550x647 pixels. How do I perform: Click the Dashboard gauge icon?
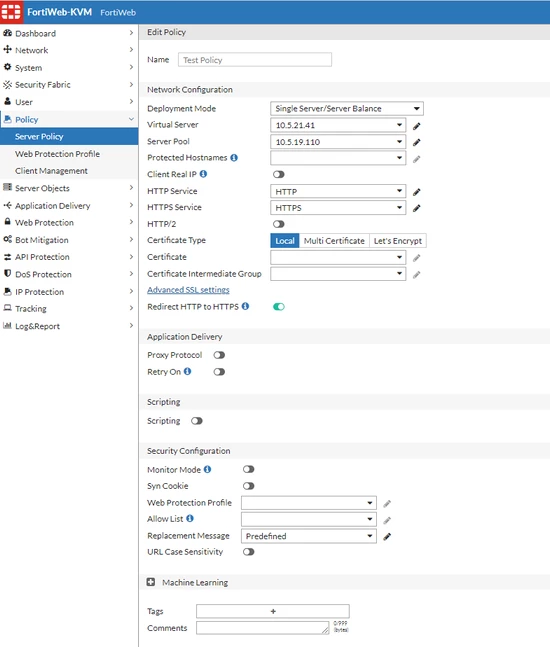tap(7, 33)
